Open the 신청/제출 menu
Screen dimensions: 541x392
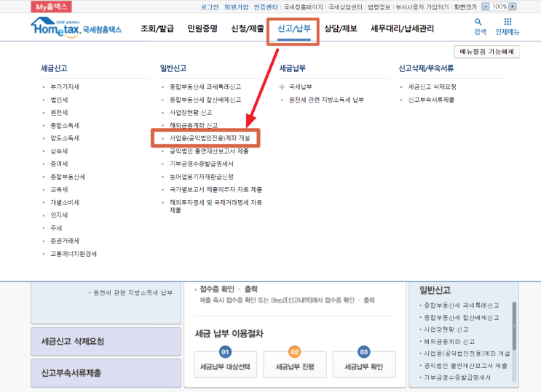pos(248,28)
